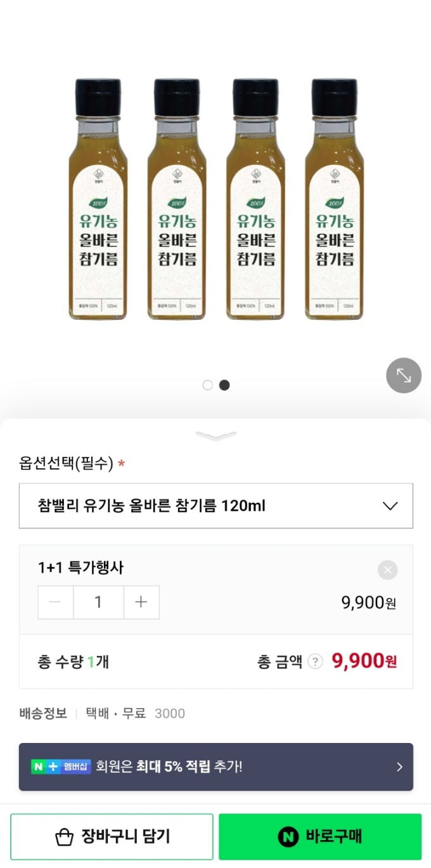Click the N Pay logo in the membership banner
431x868 pixels.
tap(37, 766)
